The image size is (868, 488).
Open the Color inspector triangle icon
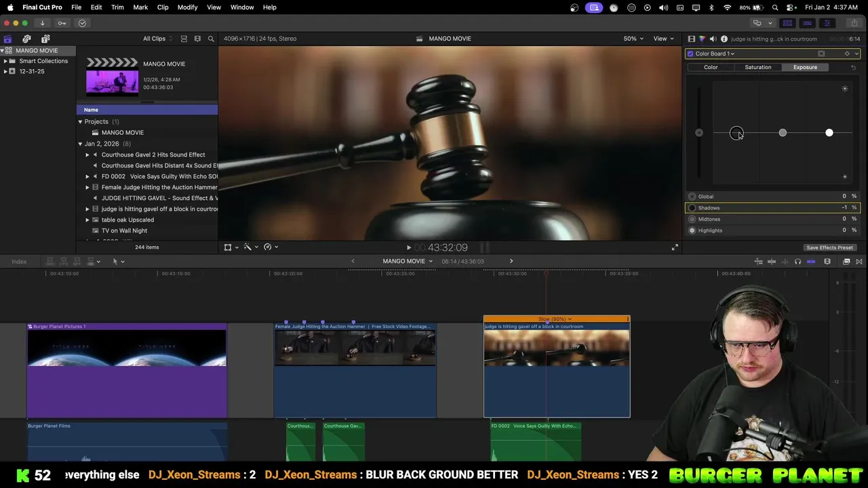click(702, 39)
